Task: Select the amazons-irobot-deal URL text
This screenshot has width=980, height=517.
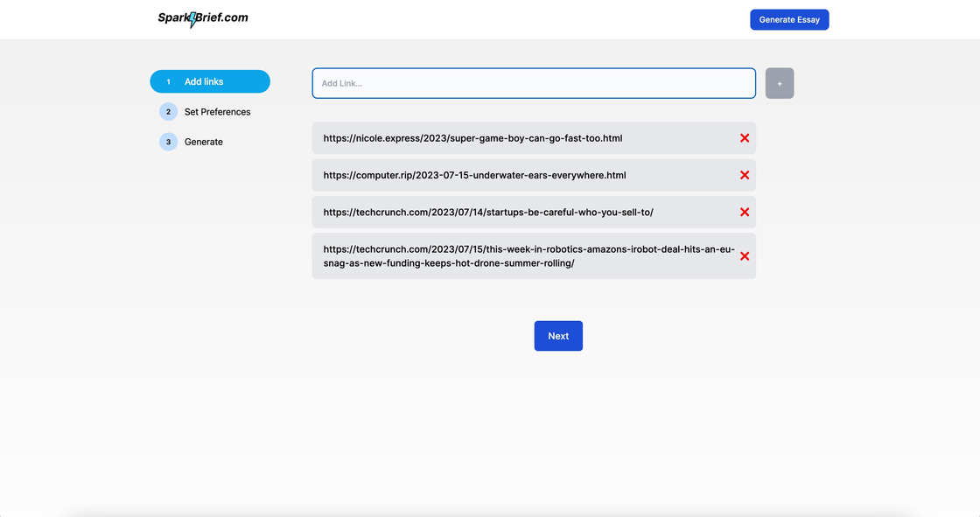Action: 528,255
